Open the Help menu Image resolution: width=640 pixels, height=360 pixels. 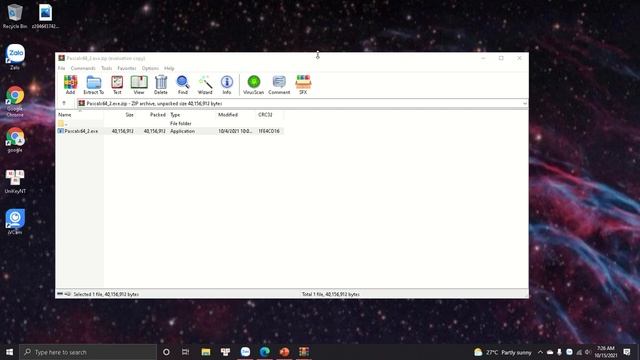tap(169, 68)
